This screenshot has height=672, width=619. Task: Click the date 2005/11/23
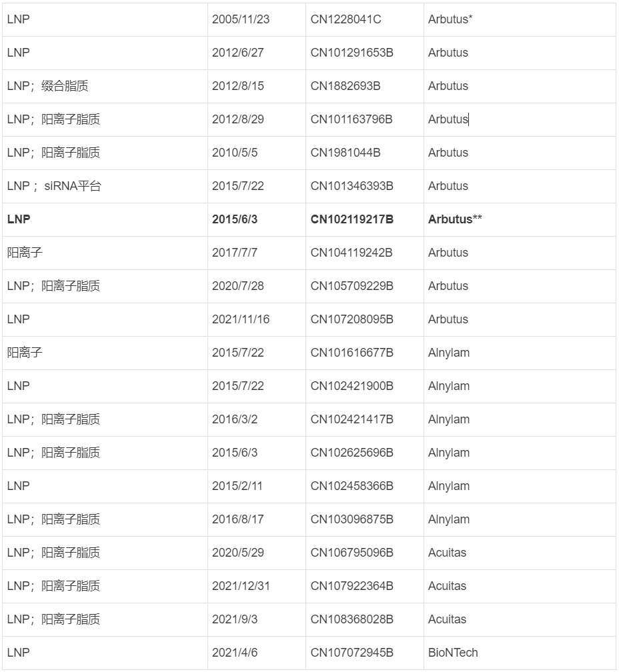(x=241, y=19)
